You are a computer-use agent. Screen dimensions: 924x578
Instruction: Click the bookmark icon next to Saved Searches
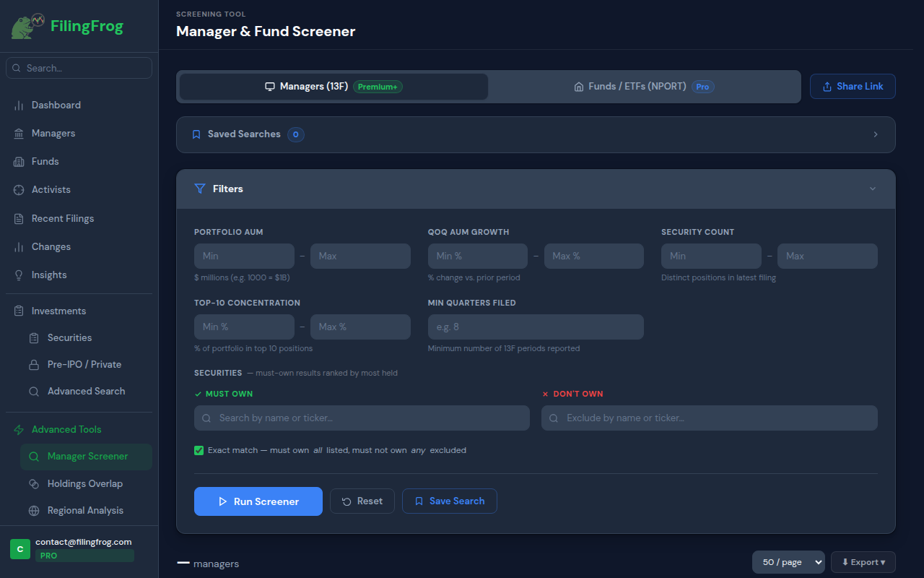tap(196, 134)
